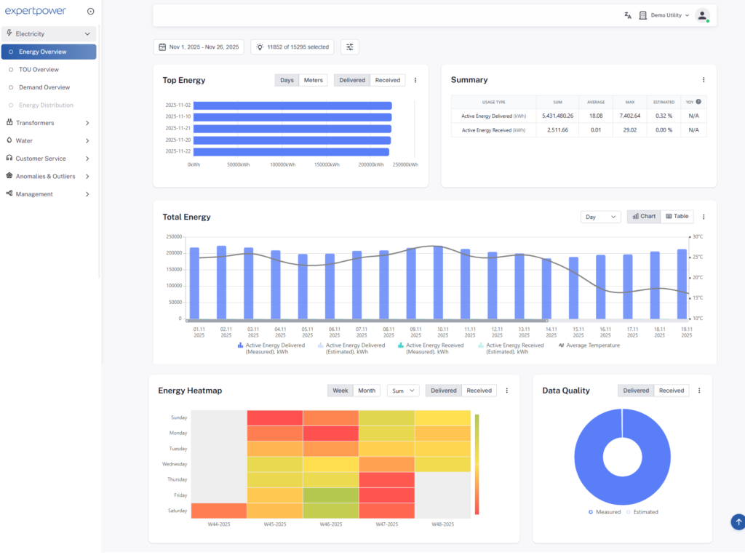Click the Water droplet icon
The height and width of the screenshot is (560, 745).
pos(9,140)
